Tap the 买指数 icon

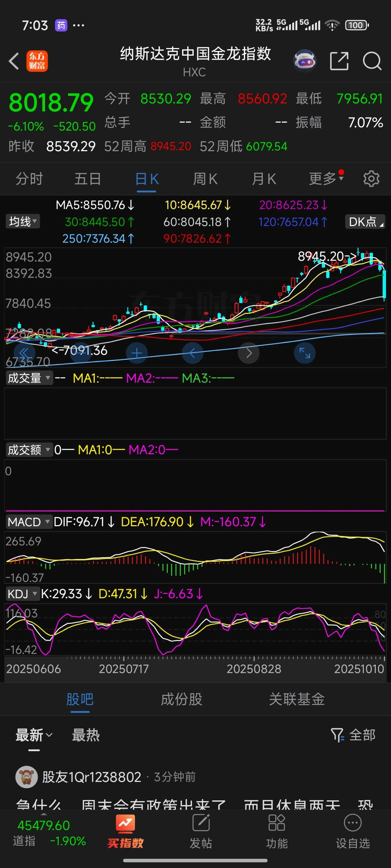click(x=125, y=832)
